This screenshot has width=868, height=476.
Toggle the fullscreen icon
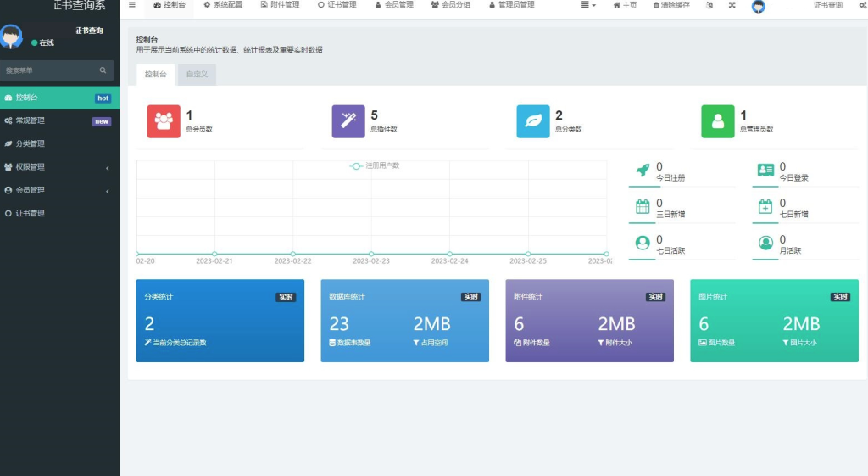pos(732,5)
